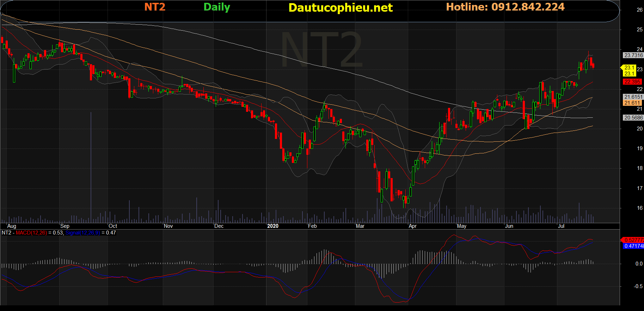This screenshot has height=311, width=644.
Task: Click the tall volume spike bar in September
Action: click(91, 166)
